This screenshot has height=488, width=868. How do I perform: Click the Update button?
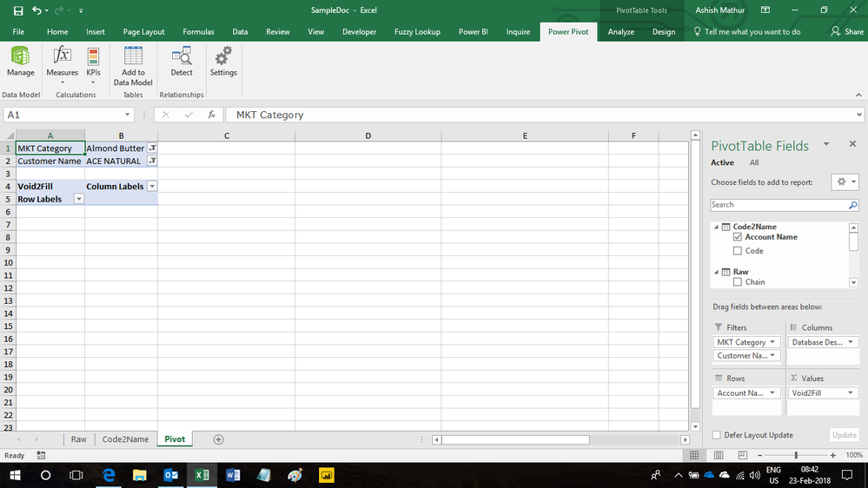pos(845,435)
